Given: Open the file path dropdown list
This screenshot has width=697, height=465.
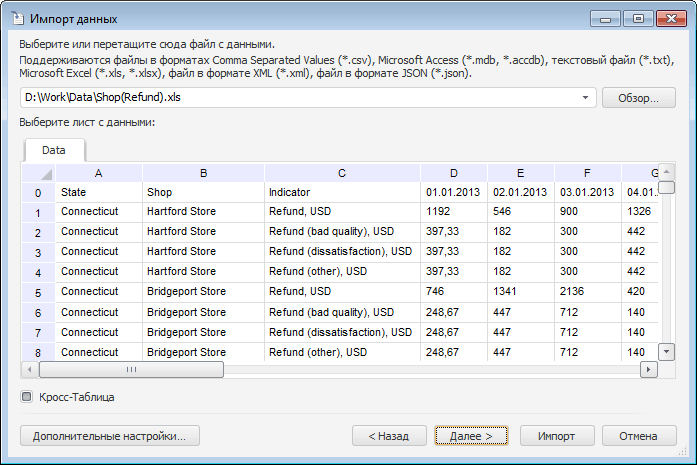Looking at the screenshot, I should click(x=585, y=98).
